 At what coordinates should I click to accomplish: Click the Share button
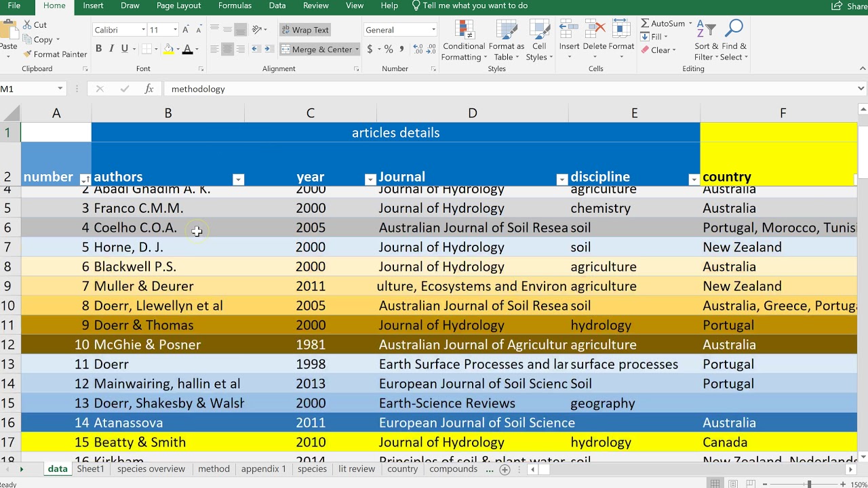tap(850, 6)
